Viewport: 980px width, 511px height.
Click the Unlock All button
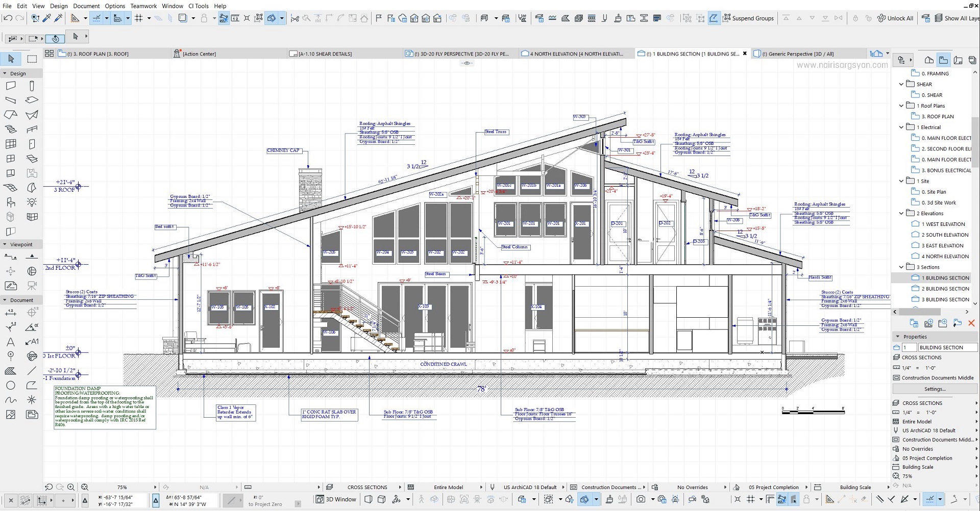tap(895, 18)
